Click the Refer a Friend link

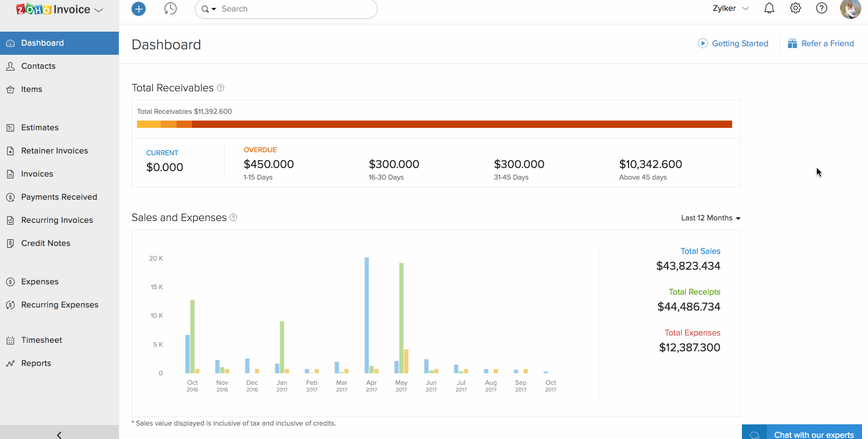click(827, 43)
